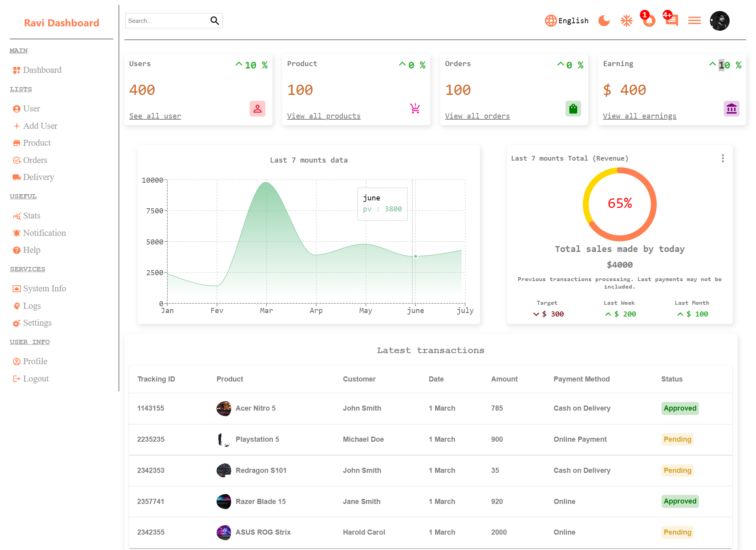Click the shopping cart icon on the Product card
The image size is (756, 550).
pos(415,109)
